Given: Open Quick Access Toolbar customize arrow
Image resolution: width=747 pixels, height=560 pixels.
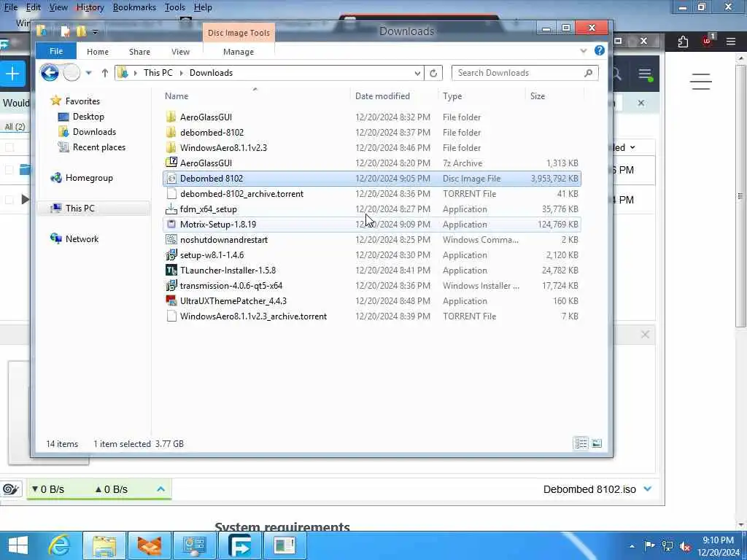Looking at the screenshot, I should click(96, 32).
